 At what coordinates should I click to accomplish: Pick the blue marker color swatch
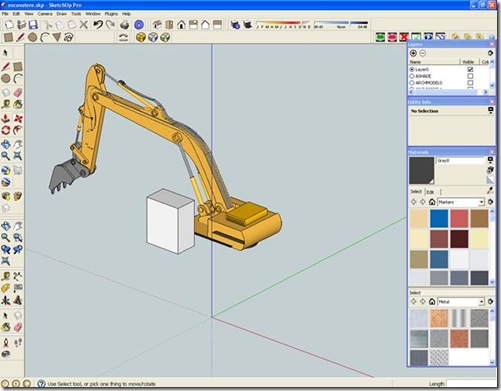[439, 218]
